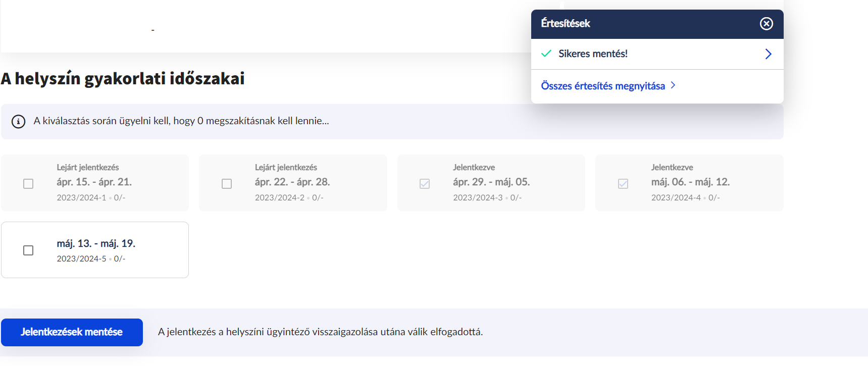
Task: Tick the ápr. 15. - ápr. 21. checkbox
Action: tap(28, 184)
